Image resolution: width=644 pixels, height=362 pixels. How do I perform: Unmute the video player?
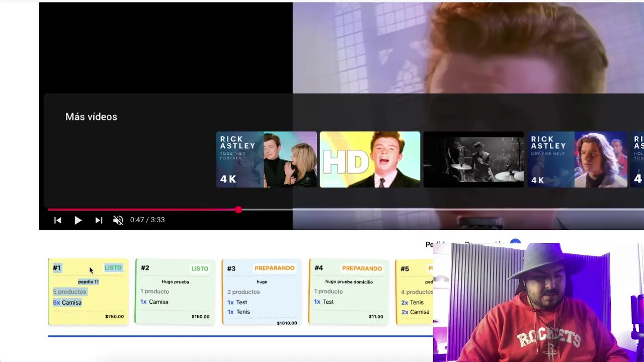click(x=118, y=220)
